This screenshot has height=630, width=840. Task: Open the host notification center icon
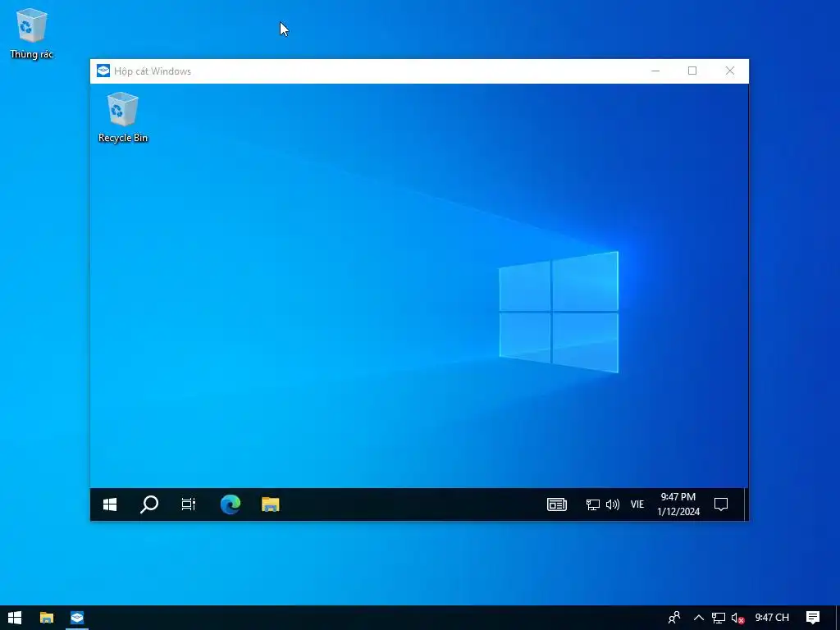(813, 618)
